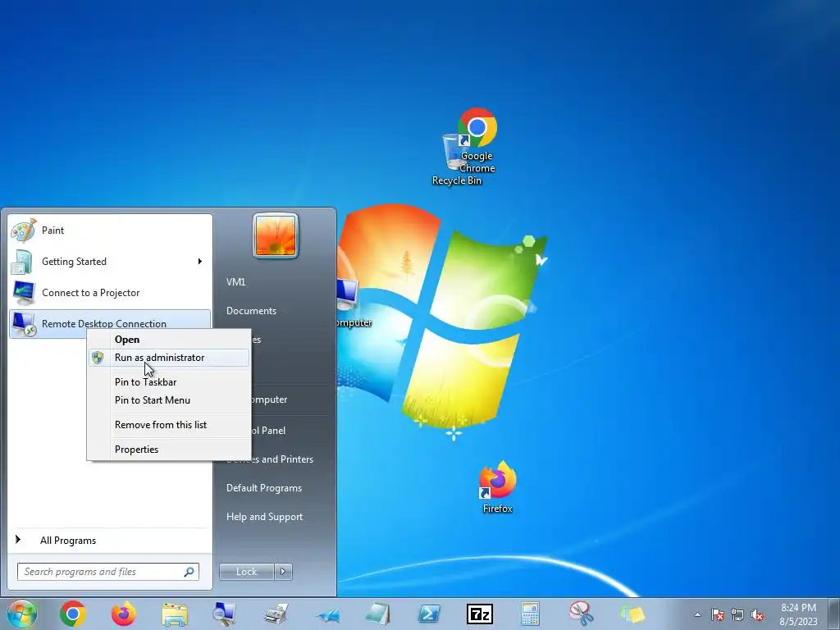Click the blue paper airplane taskbar icon
Image resolution: width=840 pixels, height=630 pixels.
[x=327, y=615]
